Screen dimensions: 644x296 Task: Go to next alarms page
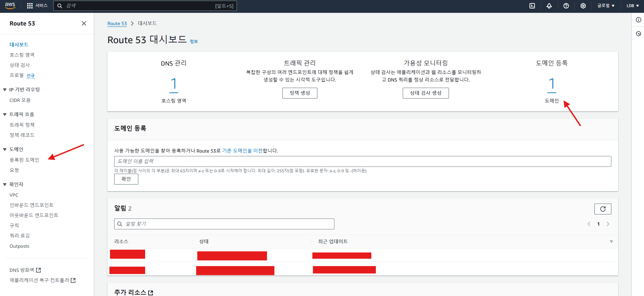tap(608, 224)
